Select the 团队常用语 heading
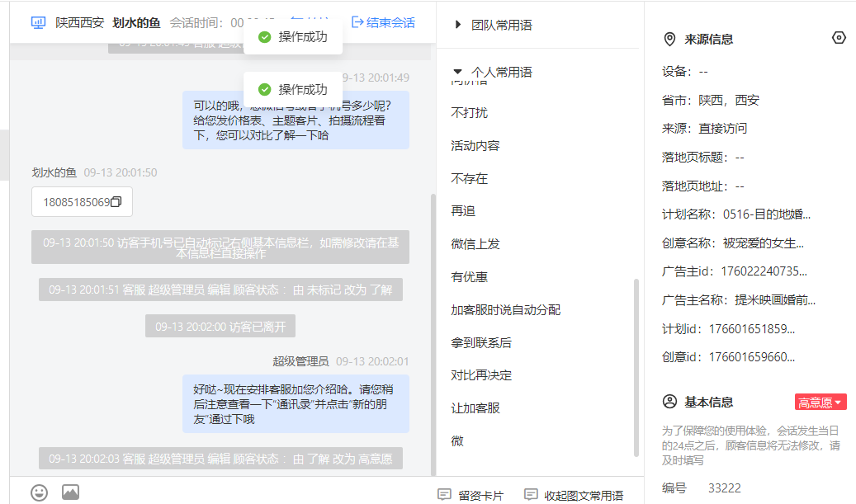 point(502,25)
